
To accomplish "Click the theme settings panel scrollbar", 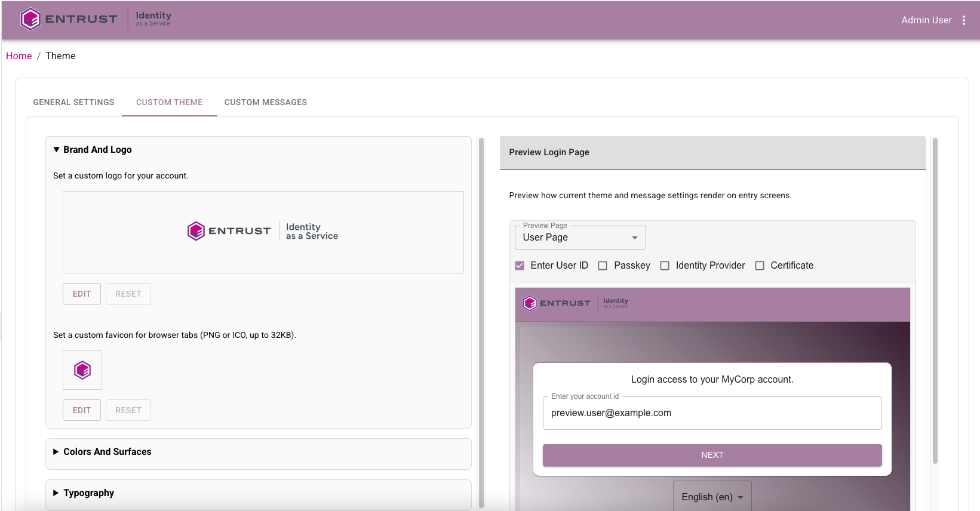I will point(481,322).
